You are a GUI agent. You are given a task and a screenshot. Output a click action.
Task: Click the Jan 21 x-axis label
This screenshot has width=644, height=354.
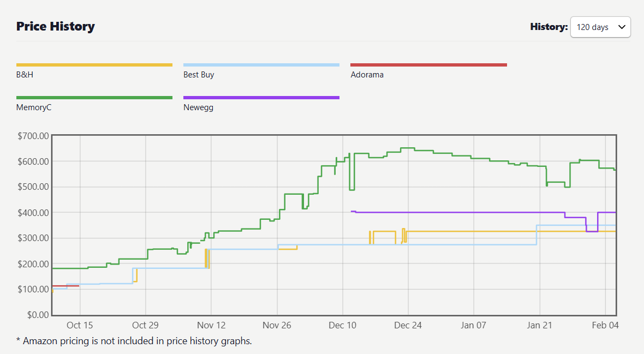pyautogui.click(x=539, y=325)
